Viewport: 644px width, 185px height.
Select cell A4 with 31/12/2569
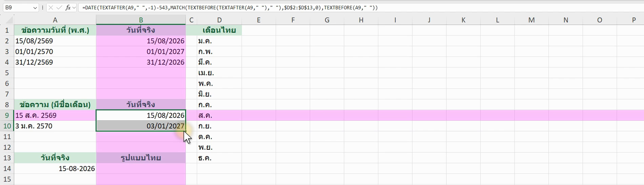(x=55, y=62)
